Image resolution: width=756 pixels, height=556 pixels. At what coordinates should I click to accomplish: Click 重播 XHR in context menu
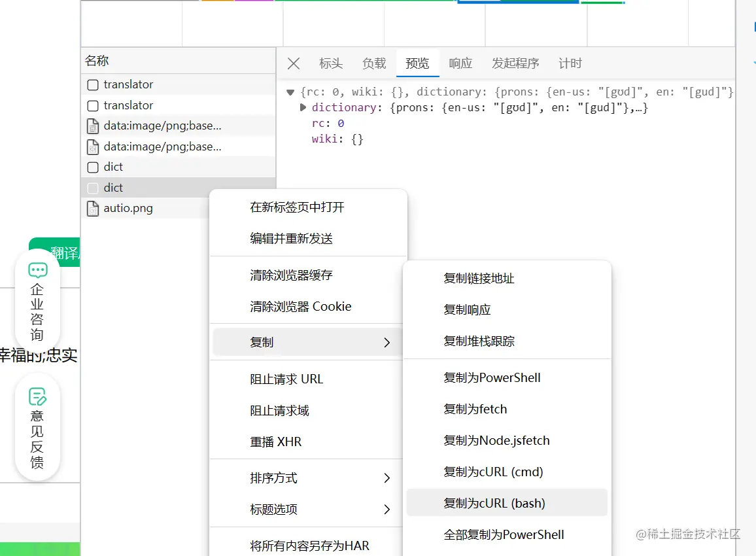tap(308, 442)
